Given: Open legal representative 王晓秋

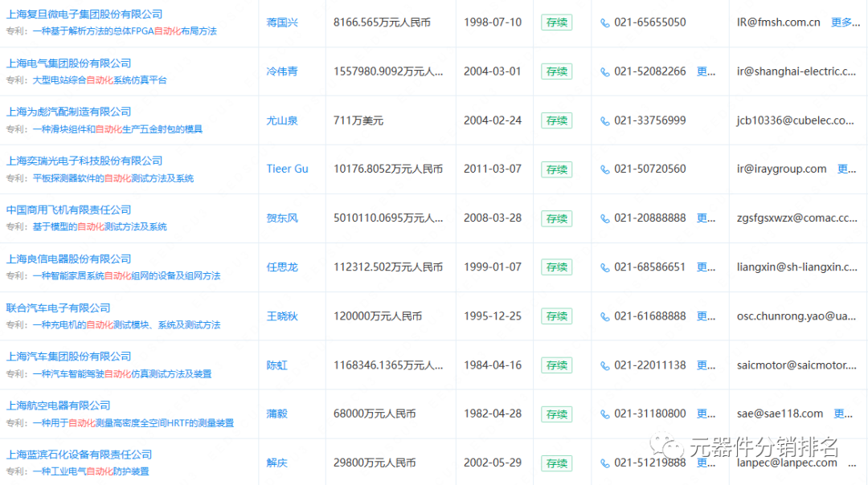Looking at the screenshot, I should tap(282, 316).
